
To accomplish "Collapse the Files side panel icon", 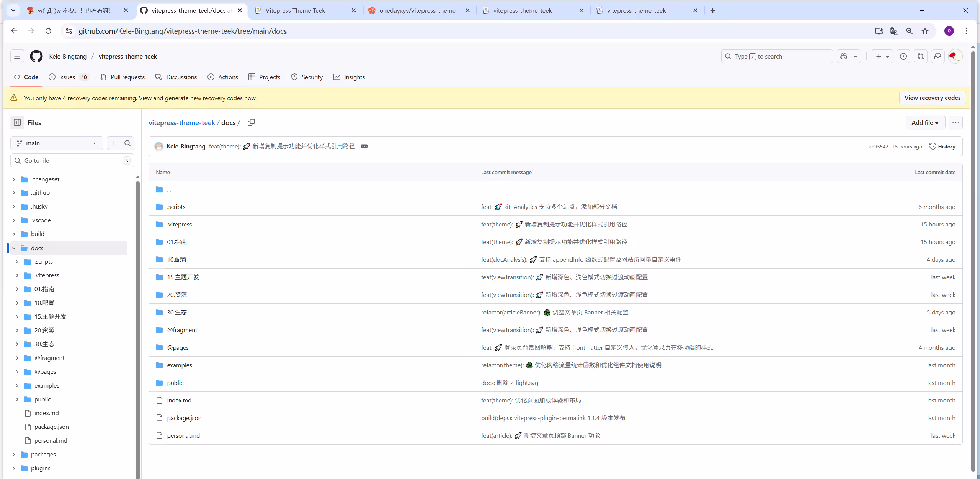I will pyautogui.click(x=17, y=122).
